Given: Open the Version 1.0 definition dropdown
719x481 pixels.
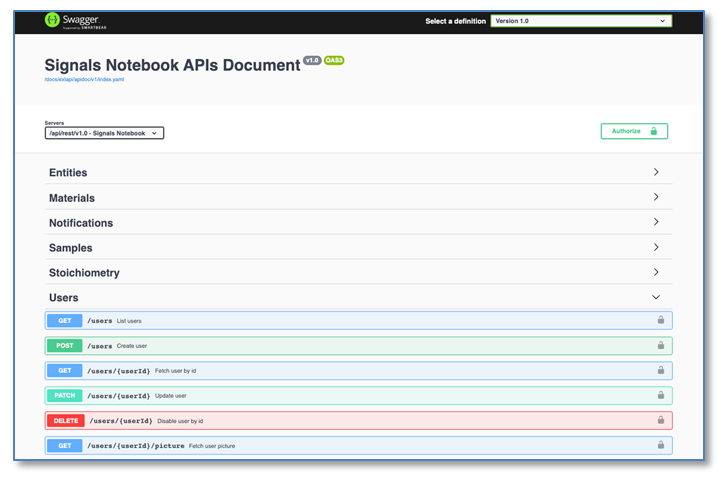Looking at the screenshot, I should coord(580,21).
